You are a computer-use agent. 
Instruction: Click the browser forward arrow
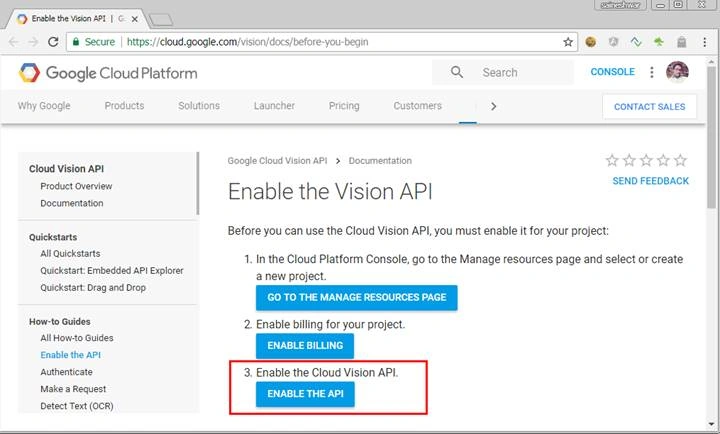33,42
